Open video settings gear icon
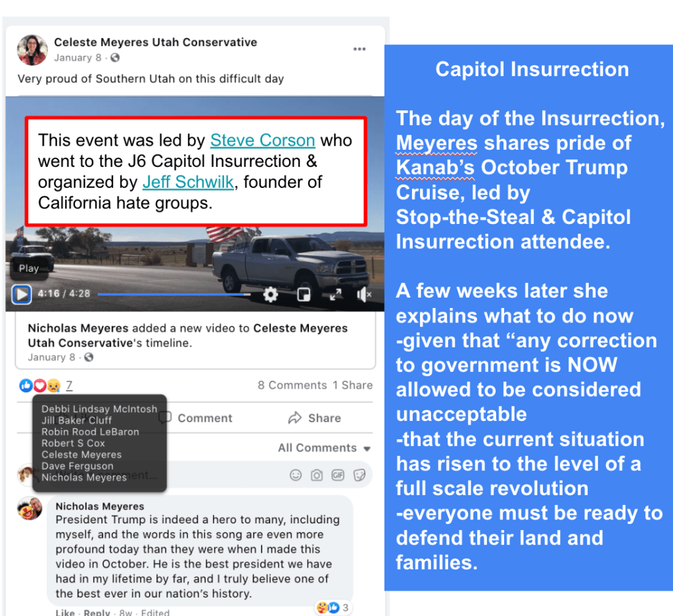 point(270,295)
